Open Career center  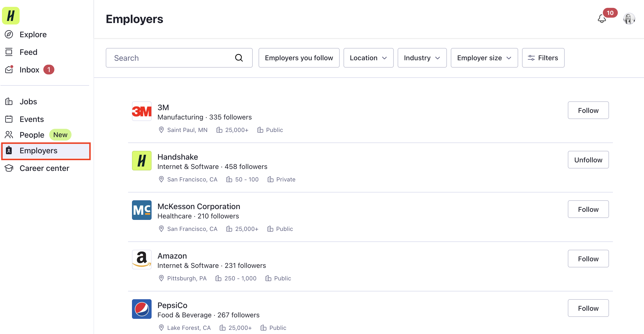point(44,168)
